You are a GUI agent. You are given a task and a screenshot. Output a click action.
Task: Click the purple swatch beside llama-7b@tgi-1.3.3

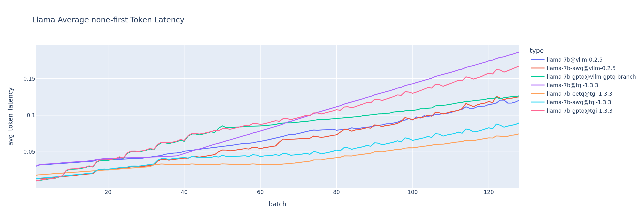538,85
